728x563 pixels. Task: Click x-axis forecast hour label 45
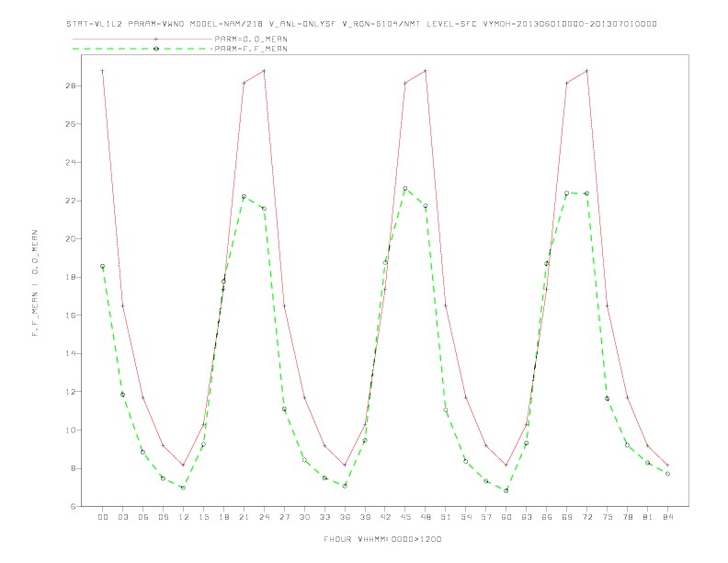coord(405,517)
